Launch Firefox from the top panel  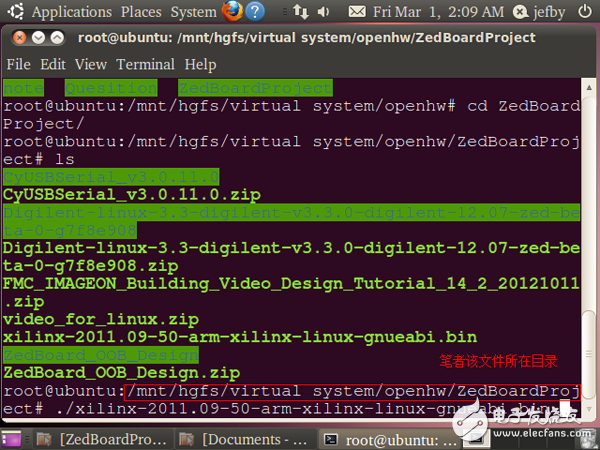[x=233, y=12]
